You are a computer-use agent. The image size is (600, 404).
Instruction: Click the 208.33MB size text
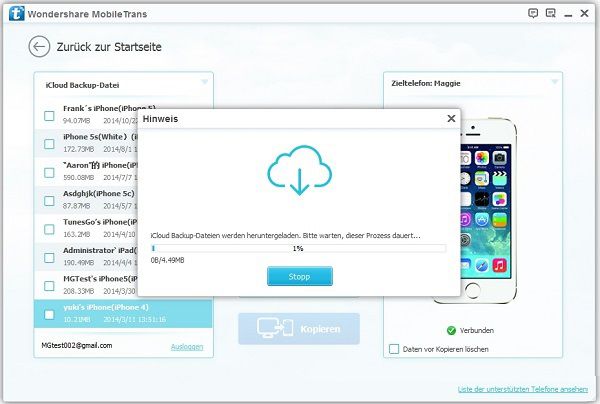78,291
